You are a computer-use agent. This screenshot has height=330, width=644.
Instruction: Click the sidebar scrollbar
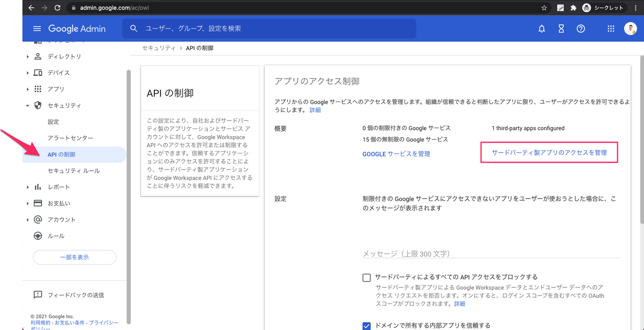(129, 196)
